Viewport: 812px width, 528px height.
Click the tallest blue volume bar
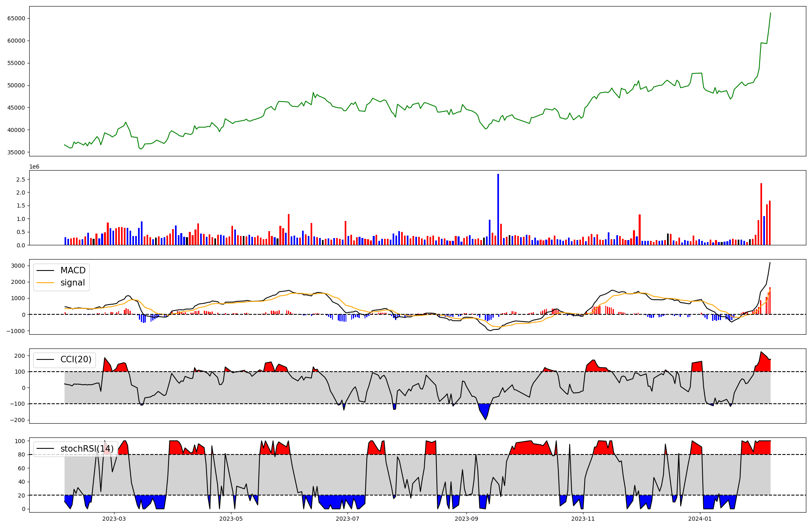pos(498,209)
